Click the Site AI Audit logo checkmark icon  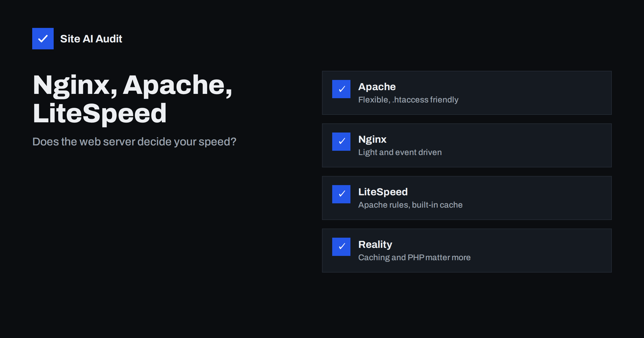click(43, 39)
